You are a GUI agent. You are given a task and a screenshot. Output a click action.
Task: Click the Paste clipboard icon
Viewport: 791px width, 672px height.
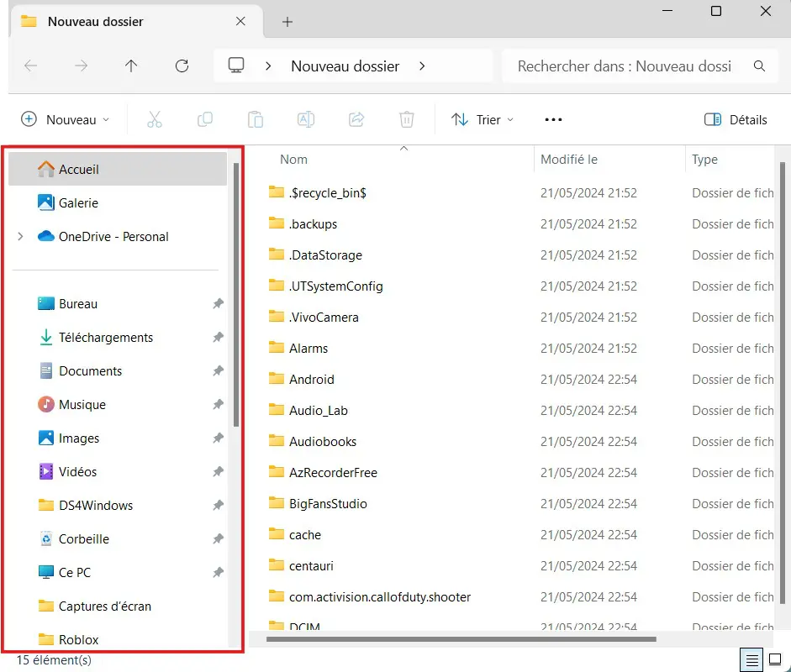click(x=256, y=120)
